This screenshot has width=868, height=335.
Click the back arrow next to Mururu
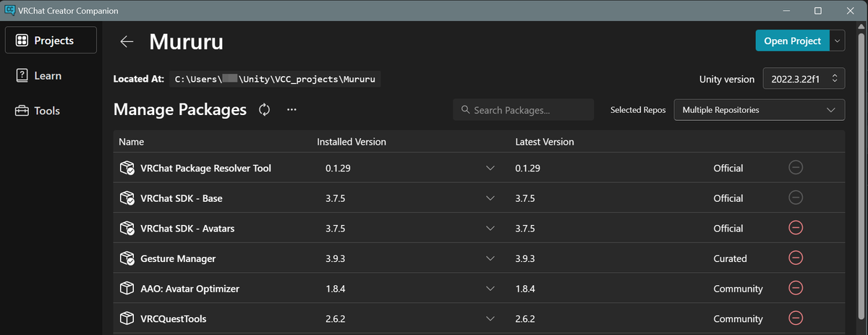127,41
